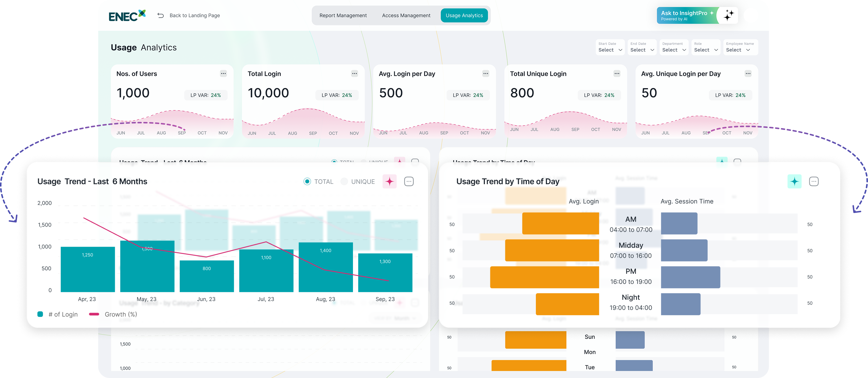Screen dimensions: 868x378
Task: Open Nos. of Users card options menu
Action: [223, 73]
